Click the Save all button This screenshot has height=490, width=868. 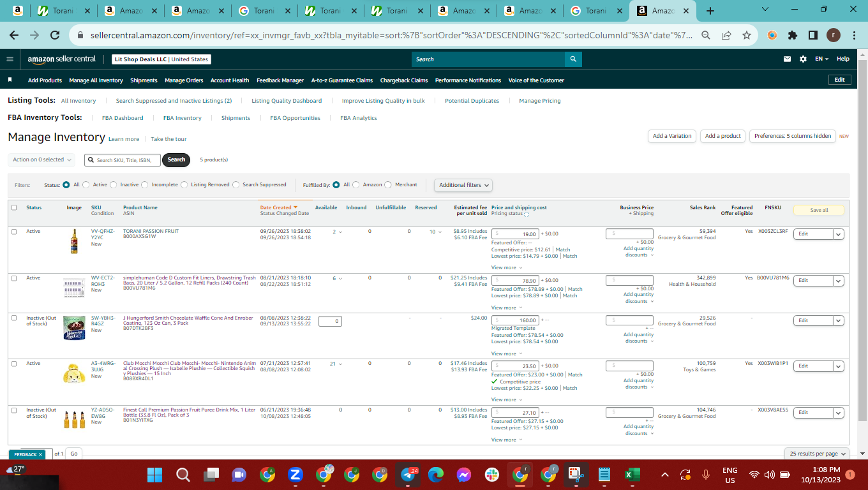(x=819, y=210)
